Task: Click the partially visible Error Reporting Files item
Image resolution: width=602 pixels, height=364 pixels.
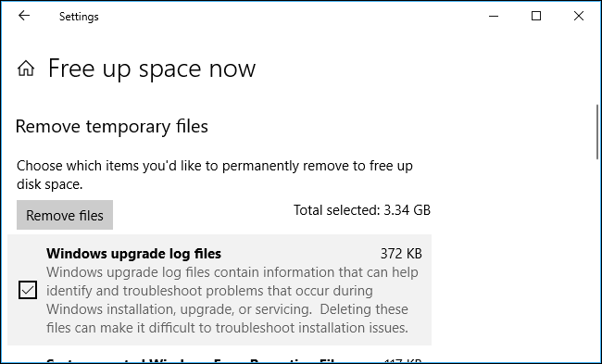Action: [x=192, y=360]
